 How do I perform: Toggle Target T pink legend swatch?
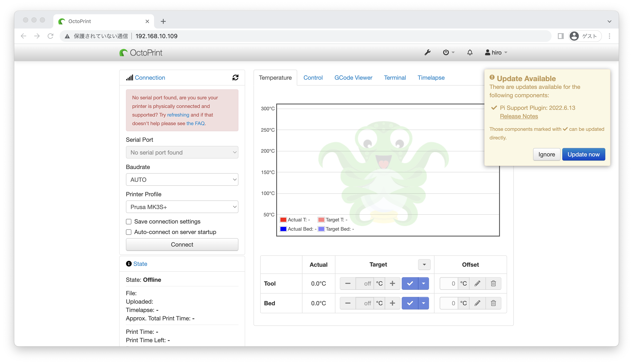click(321, 220)
